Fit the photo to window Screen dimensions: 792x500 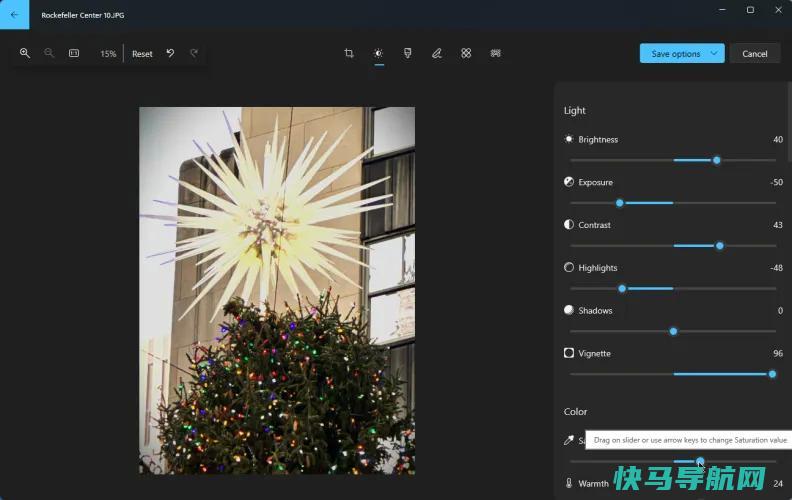tap(74, 53)
